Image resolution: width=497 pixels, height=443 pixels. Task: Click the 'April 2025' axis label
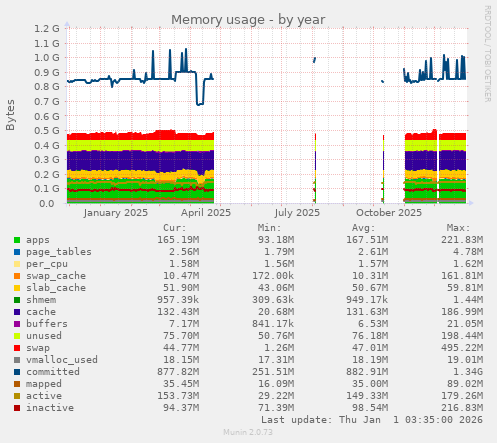pos(206,213)
